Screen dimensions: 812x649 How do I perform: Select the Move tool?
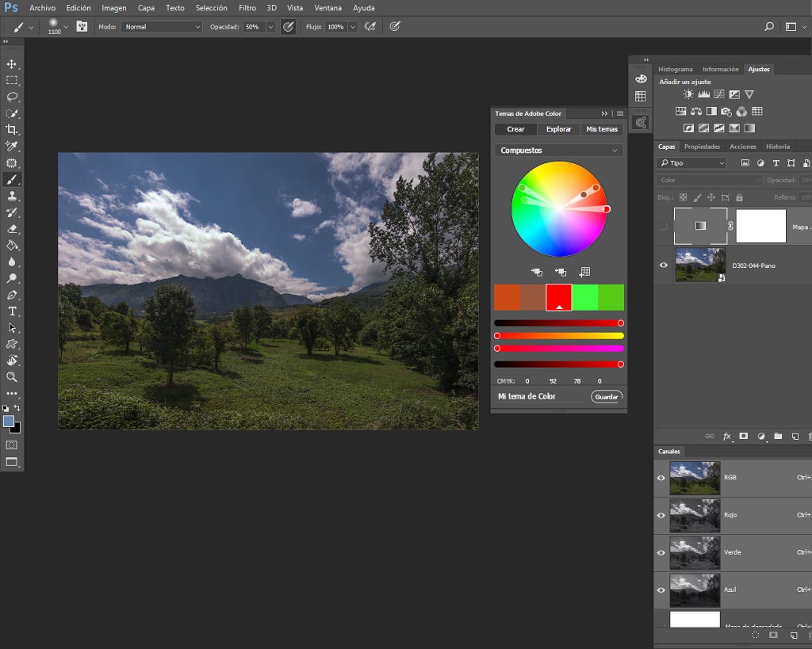[x=11, y=64]
